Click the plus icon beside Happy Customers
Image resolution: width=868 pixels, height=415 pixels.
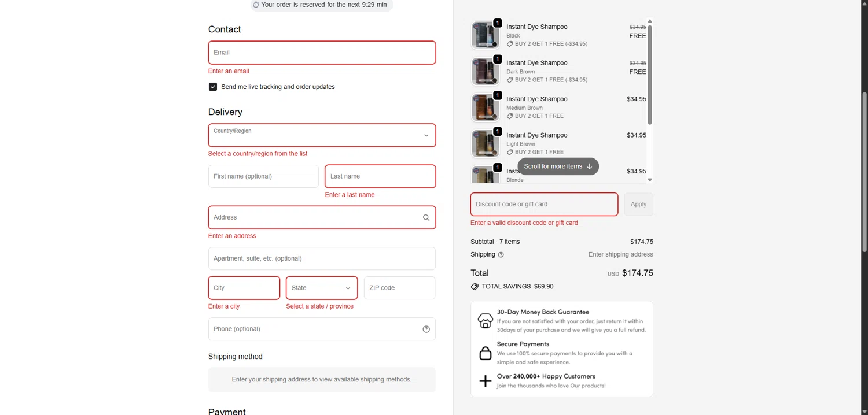point(485,381)
